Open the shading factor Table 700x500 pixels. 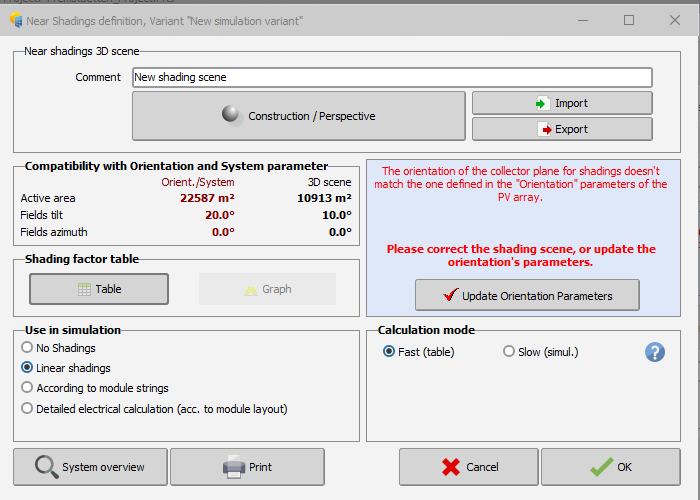click(99, 289)
